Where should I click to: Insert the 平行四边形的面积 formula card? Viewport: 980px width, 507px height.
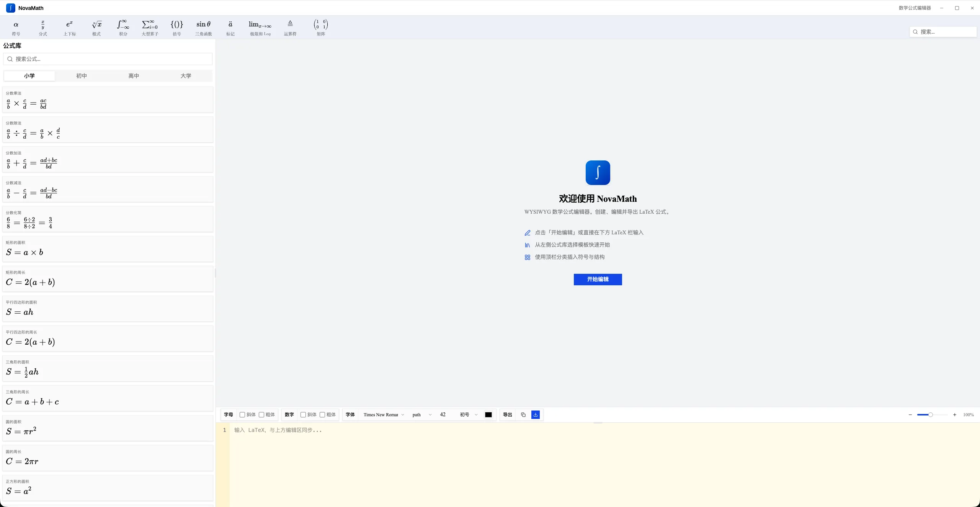point(108,309)
